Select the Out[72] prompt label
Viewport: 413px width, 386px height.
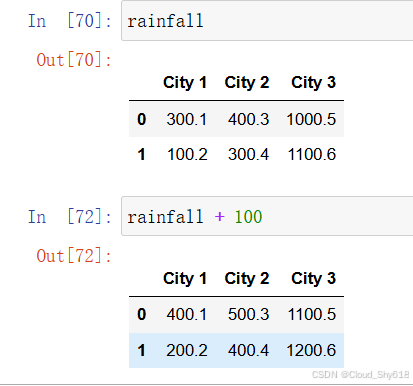(74, 256)
